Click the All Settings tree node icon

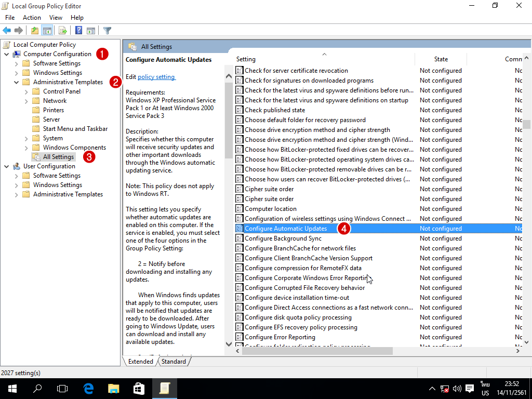coord(36,157)
